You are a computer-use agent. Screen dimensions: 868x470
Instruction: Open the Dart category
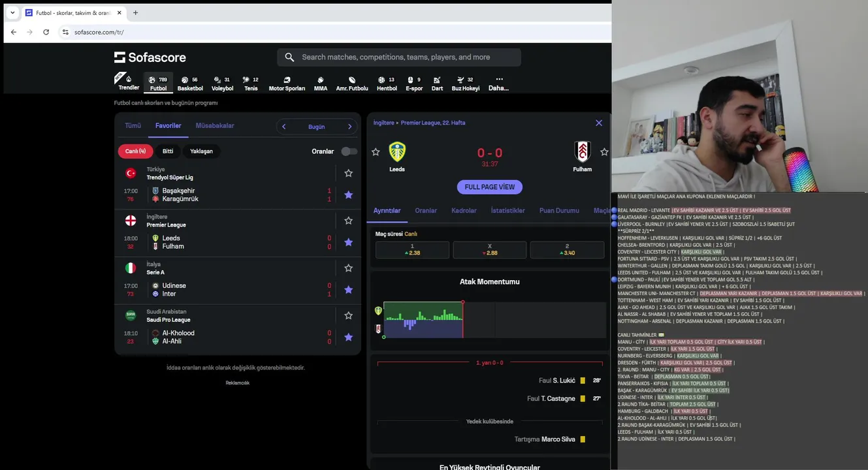[x=437, y=83]
